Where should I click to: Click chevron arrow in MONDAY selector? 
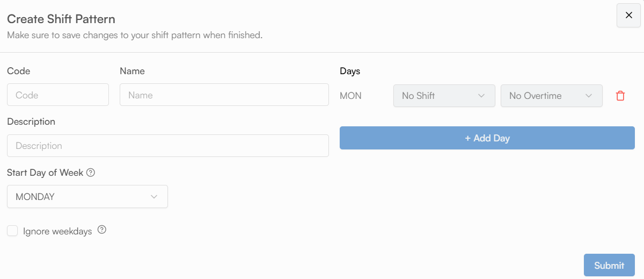(x=154, y=197)
